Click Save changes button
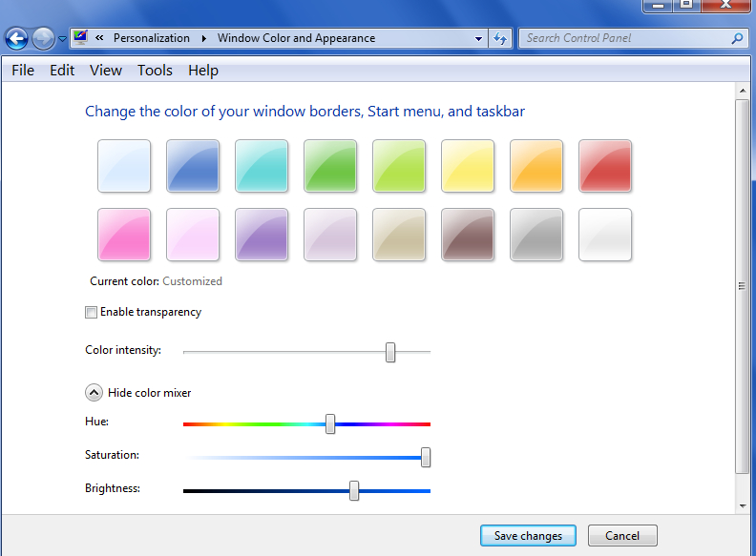Viewport: 756px width, 556px height. click(x=528, y=536)
